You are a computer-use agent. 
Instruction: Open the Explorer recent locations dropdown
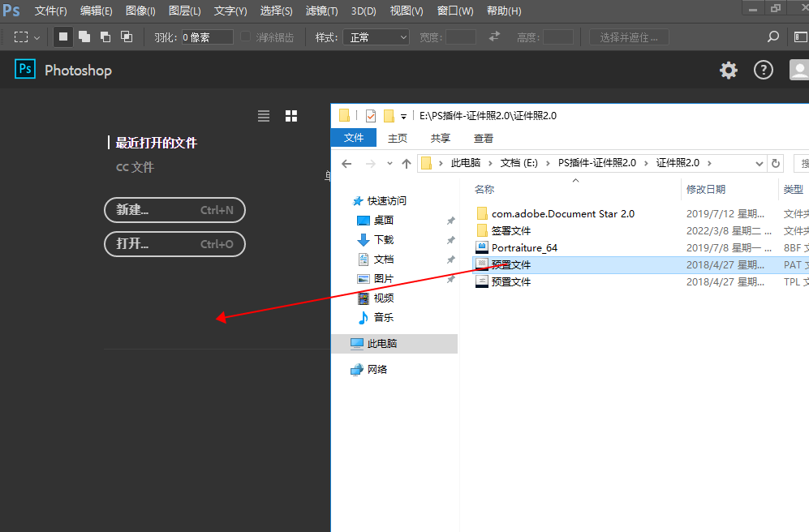pyautogui.click(x=389, y=164)
